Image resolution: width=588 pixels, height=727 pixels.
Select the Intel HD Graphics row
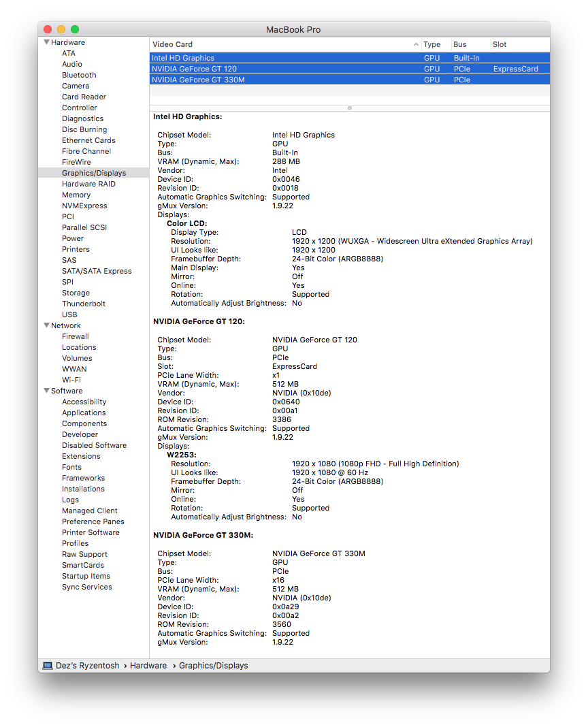pos(350,58)
